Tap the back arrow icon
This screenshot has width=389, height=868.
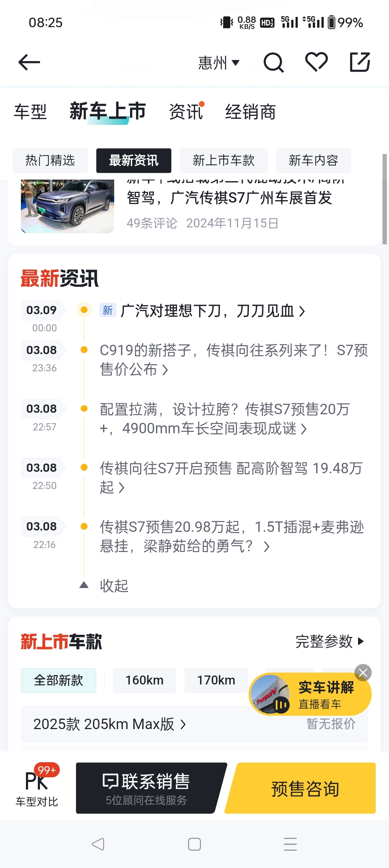tap(29, 62)
